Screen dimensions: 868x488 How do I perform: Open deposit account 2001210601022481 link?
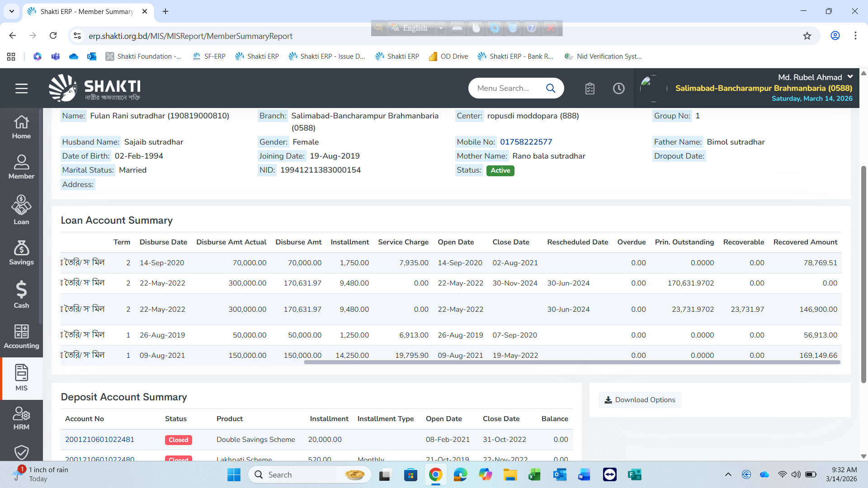pos(99,440)
